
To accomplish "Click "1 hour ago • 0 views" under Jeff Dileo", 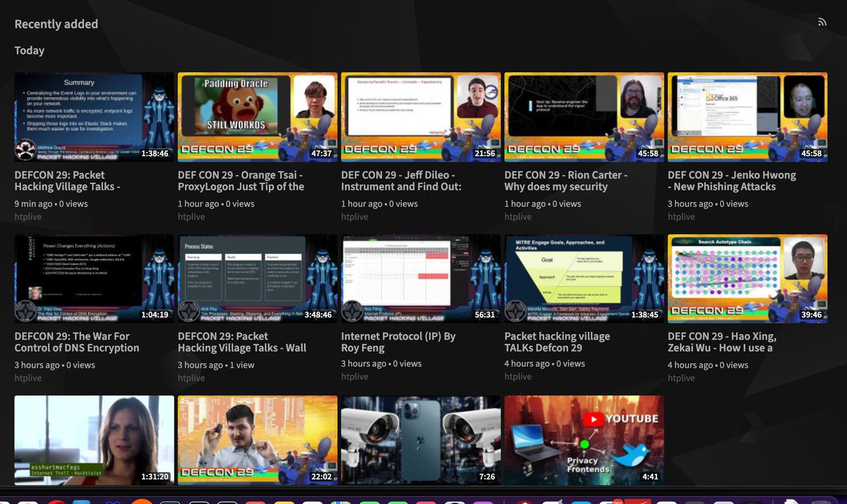I will pyautogui.click(x=380, y=204).
